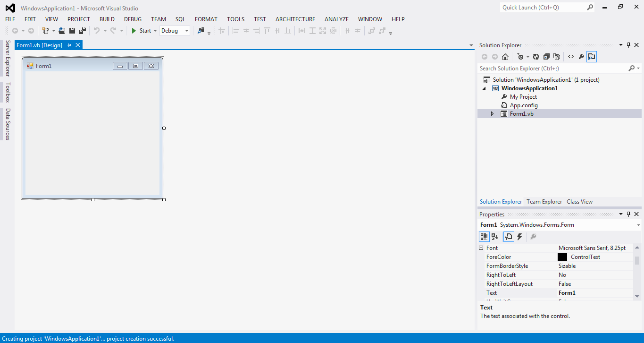
Task: Click the Quick Launch search magnifier
Action: (590, 7)
